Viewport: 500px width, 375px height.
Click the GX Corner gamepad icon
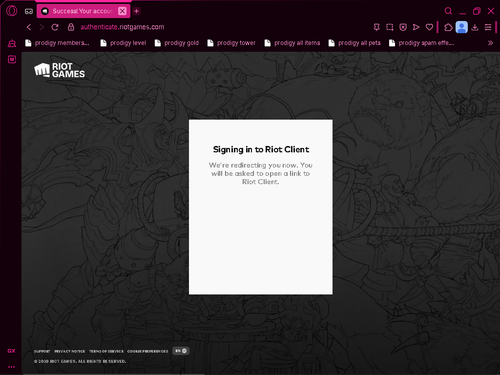[29, 11]
